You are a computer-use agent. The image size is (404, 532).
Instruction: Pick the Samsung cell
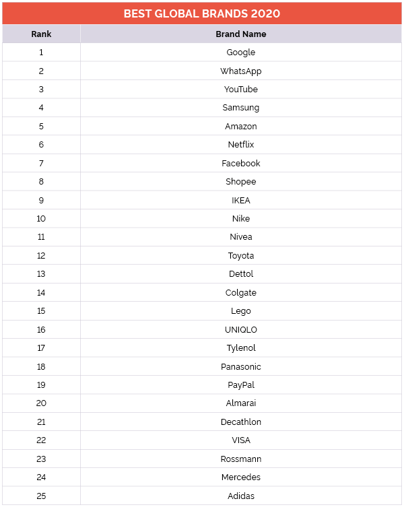pos(240,108)
